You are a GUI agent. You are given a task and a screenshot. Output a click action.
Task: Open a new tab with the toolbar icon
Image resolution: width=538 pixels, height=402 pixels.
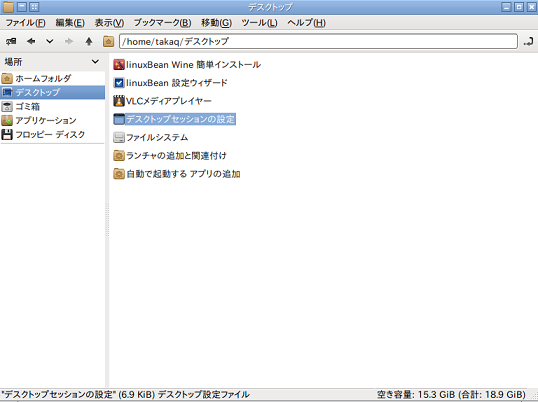coord(11,42)
